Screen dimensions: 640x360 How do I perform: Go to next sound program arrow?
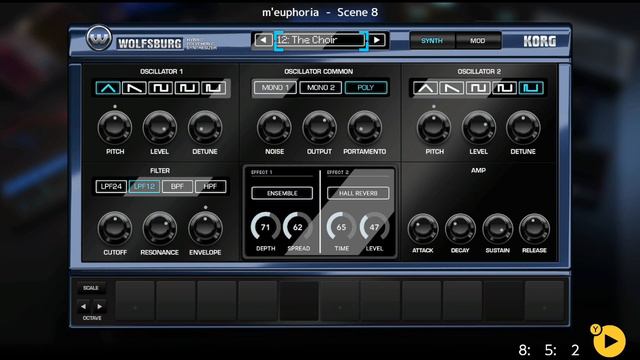pos(377,40)
